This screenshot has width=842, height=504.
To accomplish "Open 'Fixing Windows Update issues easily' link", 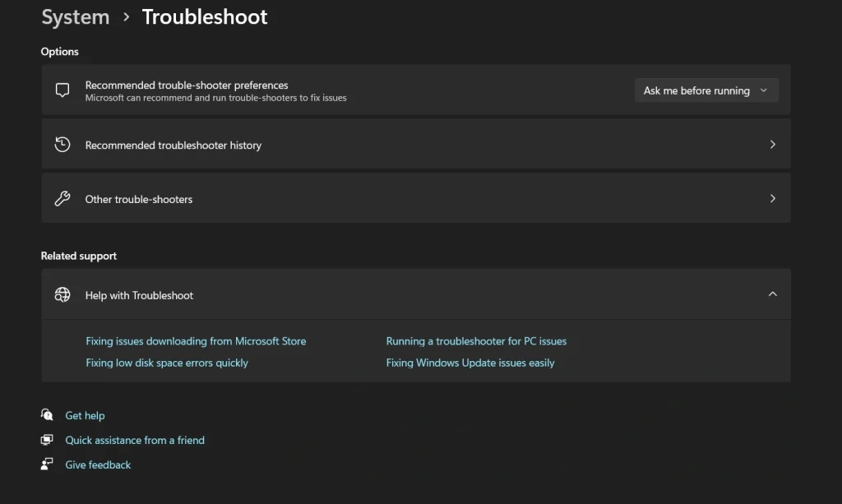I will (470, 363).
